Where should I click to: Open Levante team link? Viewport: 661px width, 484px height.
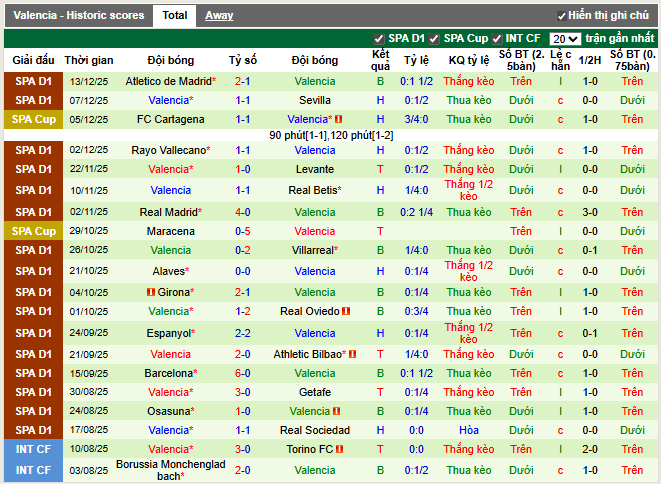click(x=314, y=169)
